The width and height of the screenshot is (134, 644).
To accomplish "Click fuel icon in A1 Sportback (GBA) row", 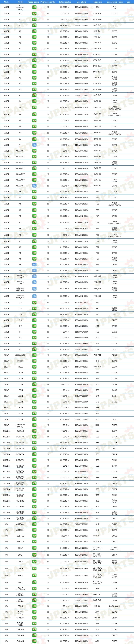I will pos(34,7).
